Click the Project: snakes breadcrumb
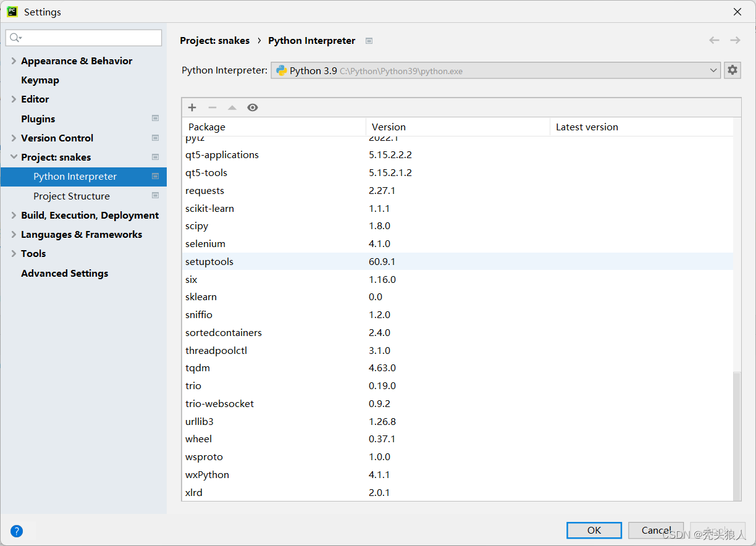The height and width of the screenshot is (546, 756). [215, 40]
